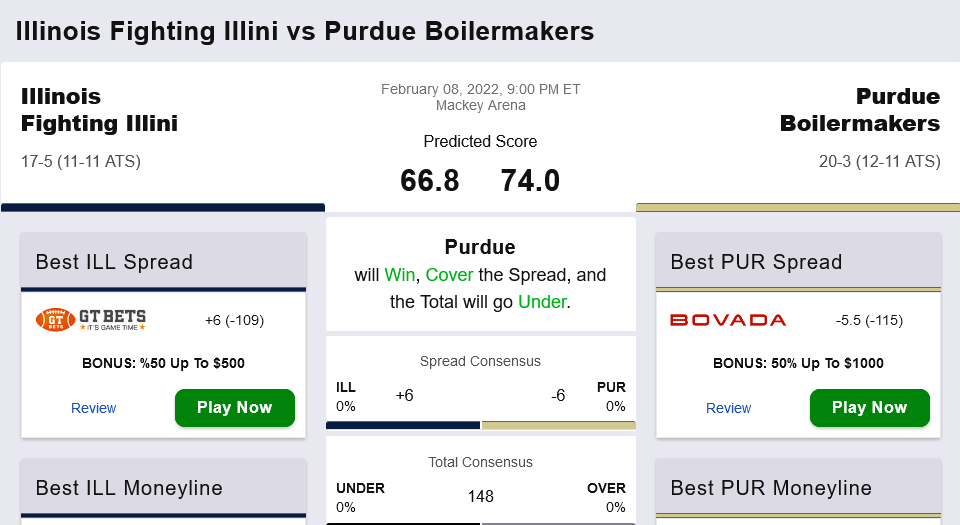Select the Best PUR Spread header
Viewport: 960px width, 525px height.
point(756,262)
